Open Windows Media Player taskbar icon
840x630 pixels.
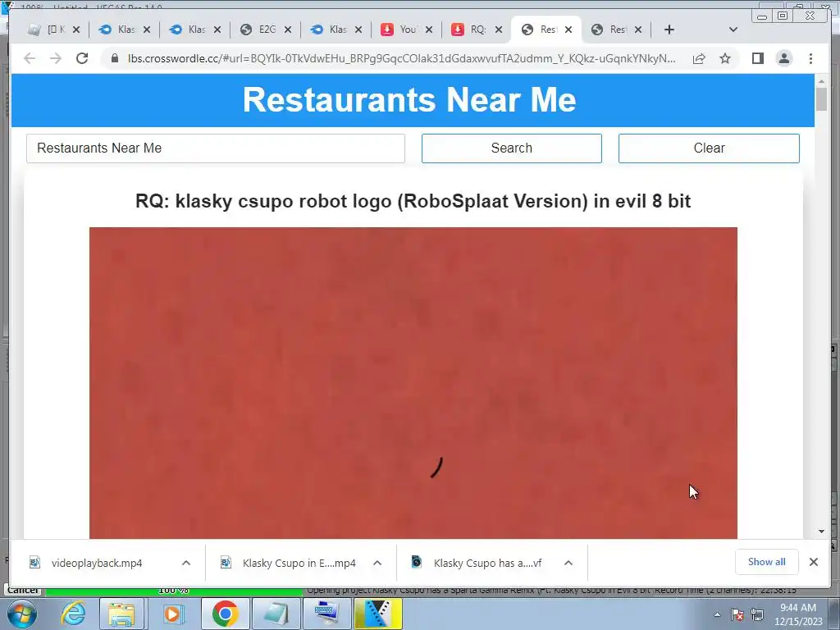coord(173,614)
